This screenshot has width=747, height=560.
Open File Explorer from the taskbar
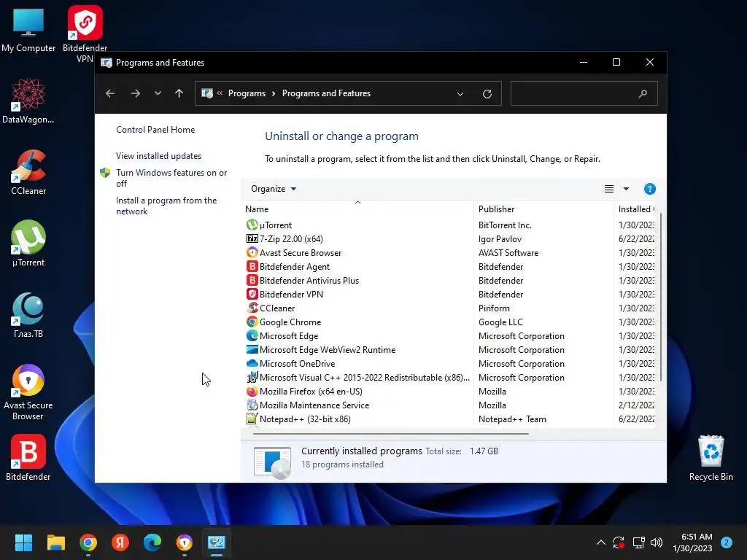click(55, 542)
